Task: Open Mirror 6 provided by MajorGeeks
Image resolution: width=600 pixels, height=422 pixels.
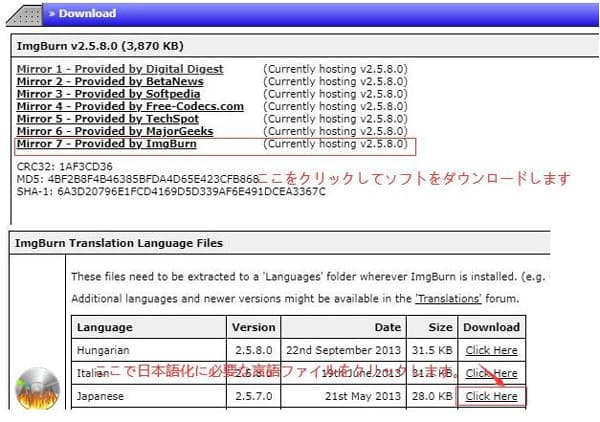Action: pos(115,131)
